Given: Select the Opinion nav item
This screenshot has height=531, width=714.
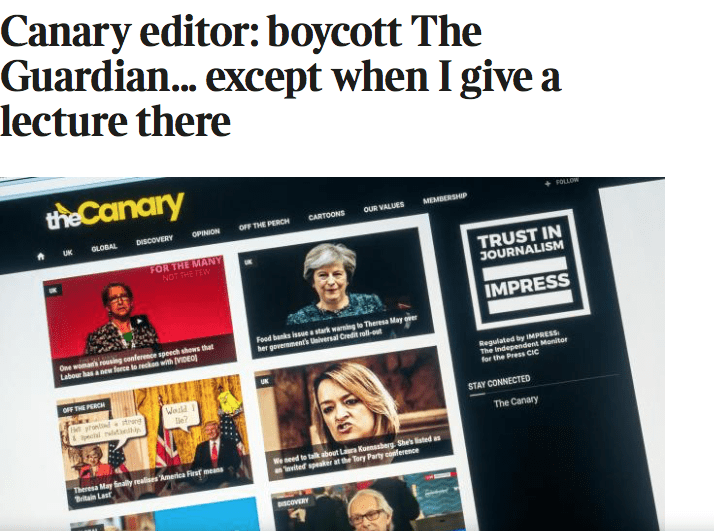Looking at the screenshot, I should [206, 233].
